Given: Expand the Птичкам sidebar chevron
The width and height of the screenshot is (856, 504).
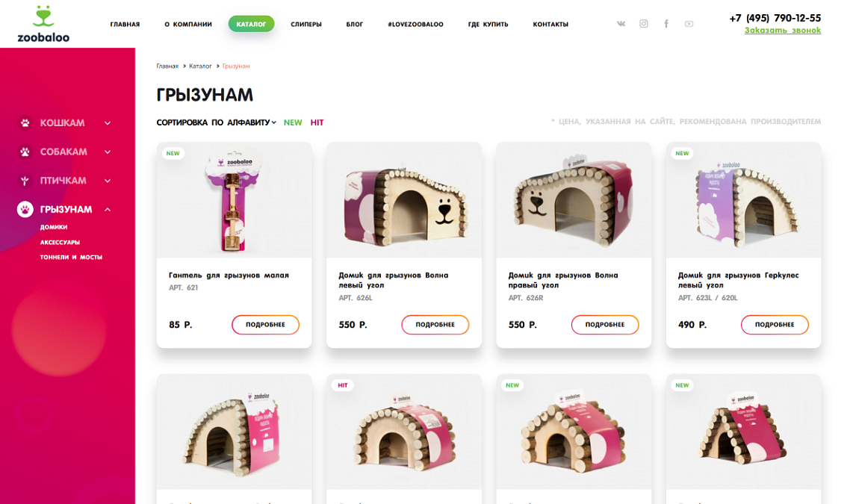Looking at the screenshot, I should point(108,181).
